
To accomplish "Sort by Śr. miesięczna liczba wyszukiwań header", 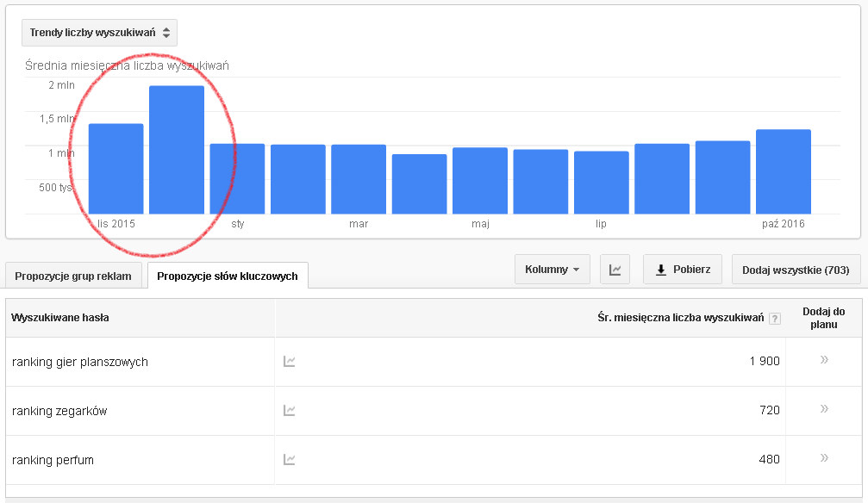I will pyautogui.click(x=680, y=318).
